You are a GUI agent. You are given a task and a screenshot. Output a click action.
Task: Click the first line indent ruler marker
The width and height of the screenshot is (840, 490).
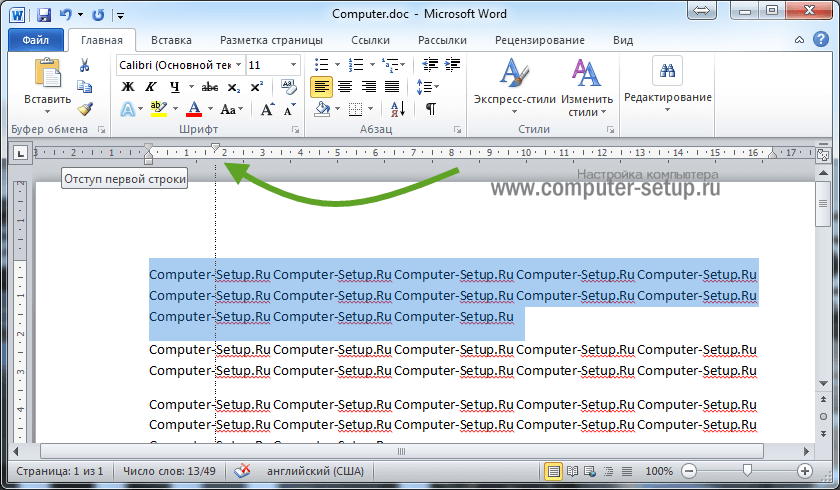(x=215, y=148)
